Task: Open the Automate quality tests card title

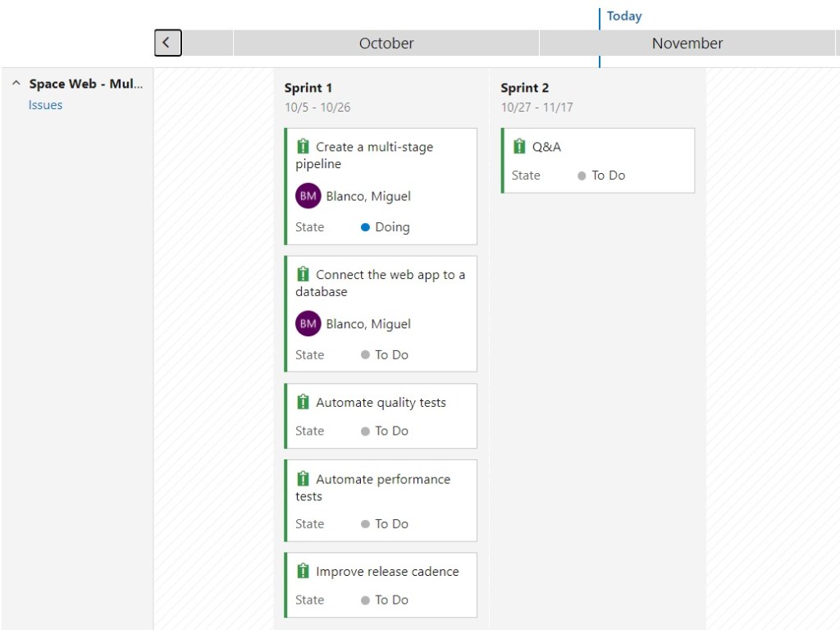Action: 381,403
